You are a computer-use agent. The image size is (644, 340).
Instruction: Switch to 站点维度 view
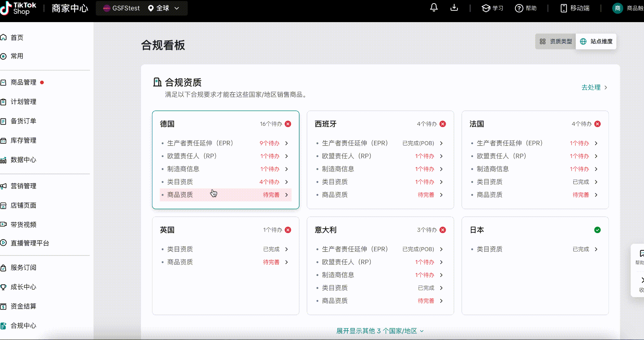[x=596, y=41]
